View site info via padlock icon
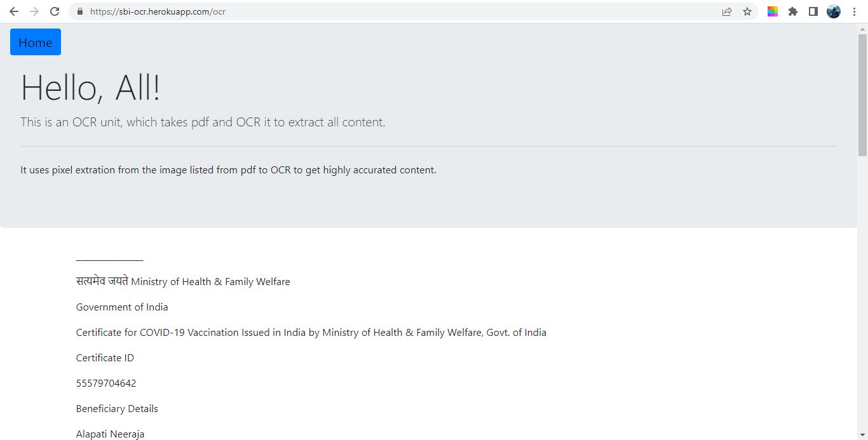This screenshot has width=868, height=440. click(79, 11)
